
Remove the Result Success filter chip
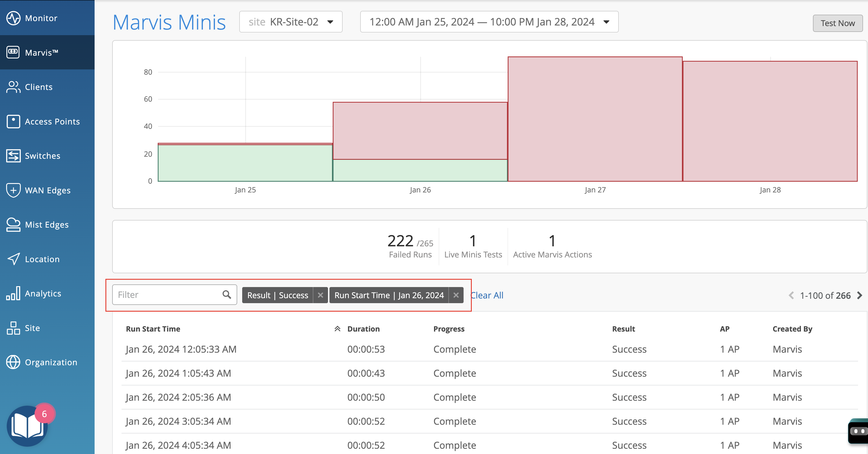(320, 295)
